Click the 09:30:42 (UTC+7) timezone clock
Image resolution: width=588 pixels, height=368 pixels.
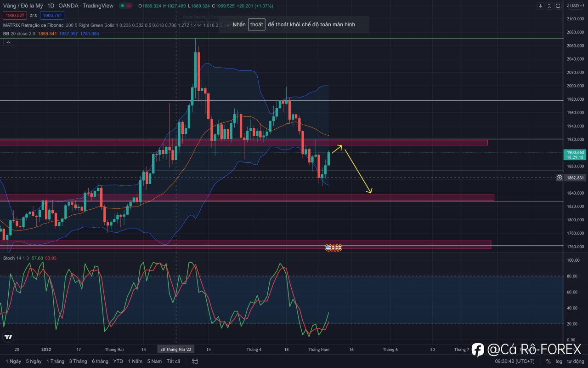tap(514, 362)
